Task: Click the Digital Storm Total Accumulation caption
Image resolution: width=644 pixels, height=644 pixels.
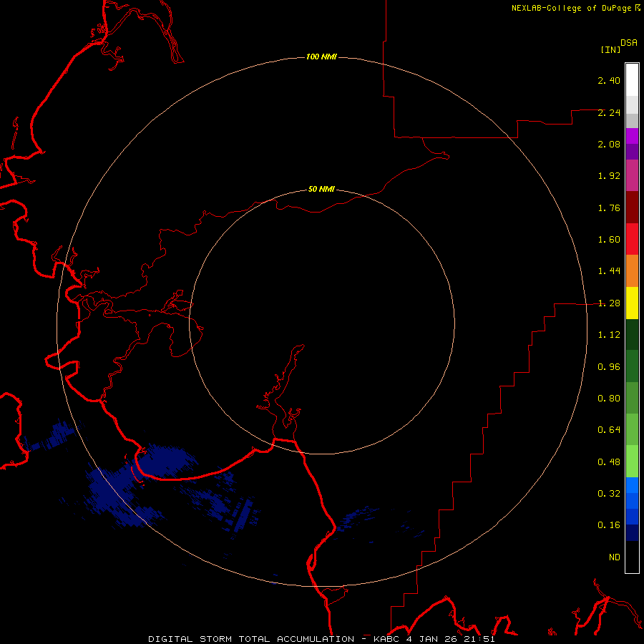Action: (251, 639)
